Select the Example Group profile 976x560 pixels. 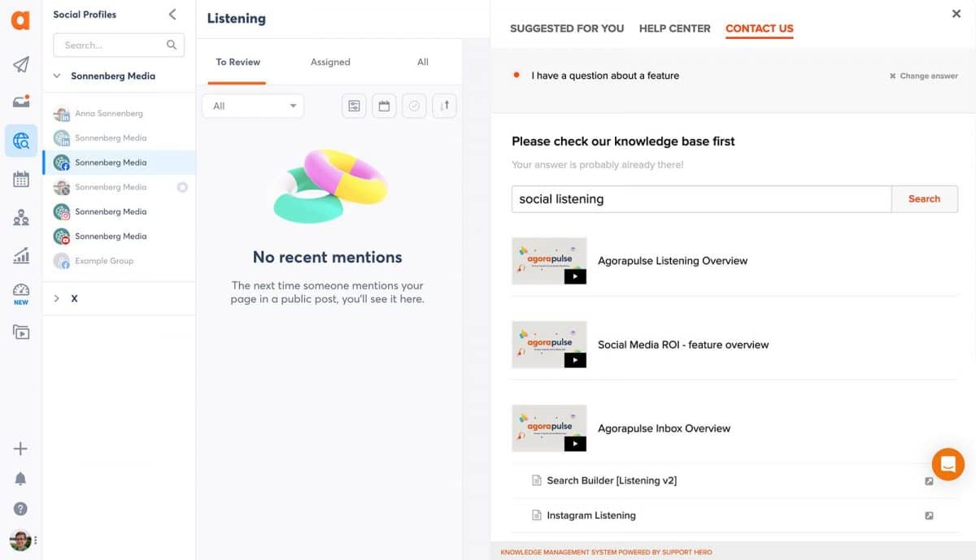click(x=119, y=261)
